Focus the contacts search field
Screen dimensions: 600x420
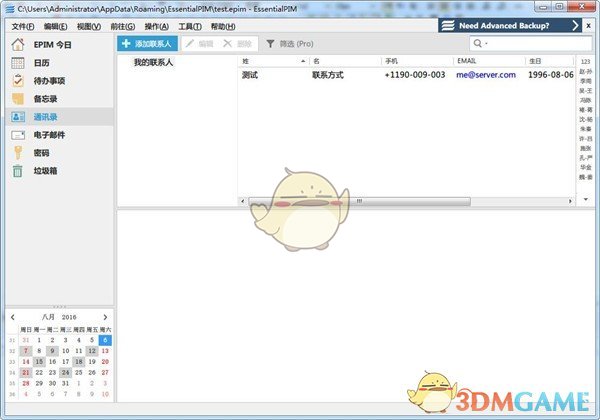point(531,43)
